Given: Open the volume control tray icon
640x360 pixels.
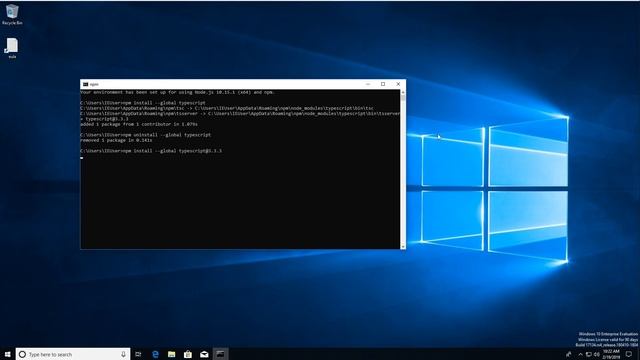Looking at the screenshot, I should pos(597,354).
